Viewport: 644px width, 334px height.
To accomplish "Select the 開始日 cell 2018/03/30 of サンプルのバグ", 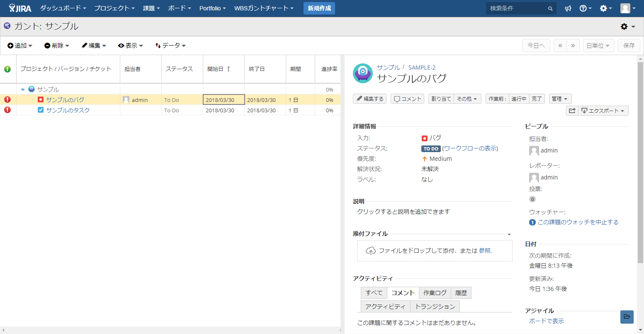I will coord(224,100).
